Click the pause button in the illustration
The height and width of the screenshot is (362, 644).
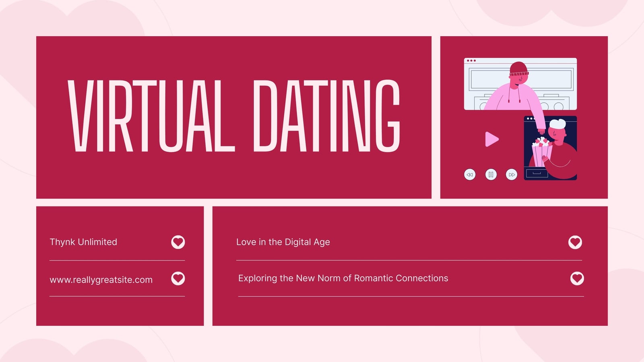(491, 175)
